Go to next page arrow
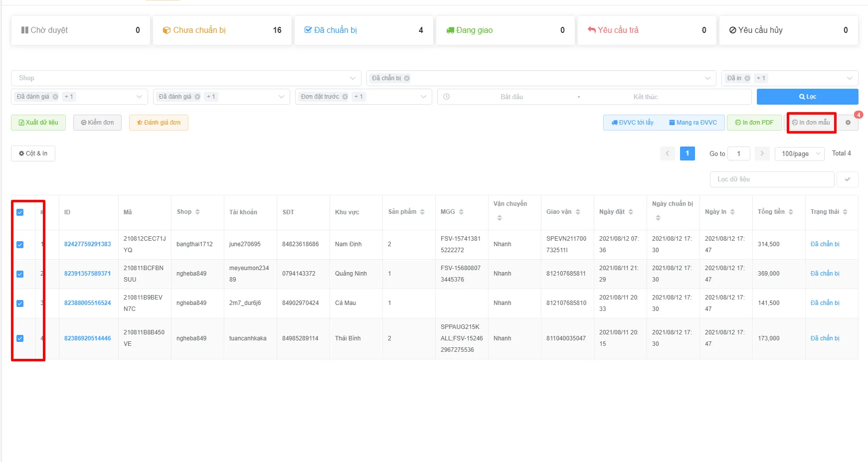 point(762,154)
